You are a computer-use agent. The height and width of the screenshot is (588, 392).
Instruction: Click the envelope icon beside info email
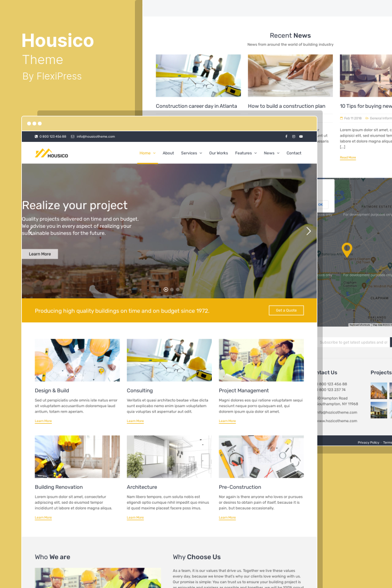[x=73, y=137]
